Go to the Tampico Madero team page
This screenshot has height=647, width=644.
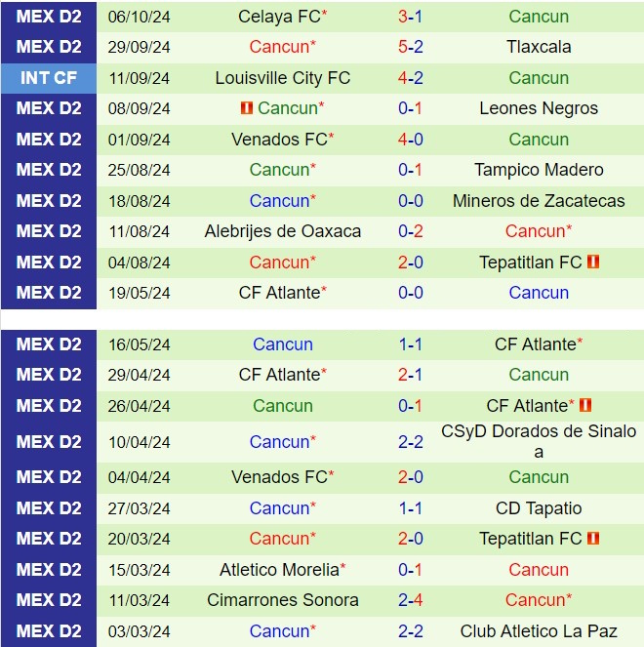tap(539, 170)
